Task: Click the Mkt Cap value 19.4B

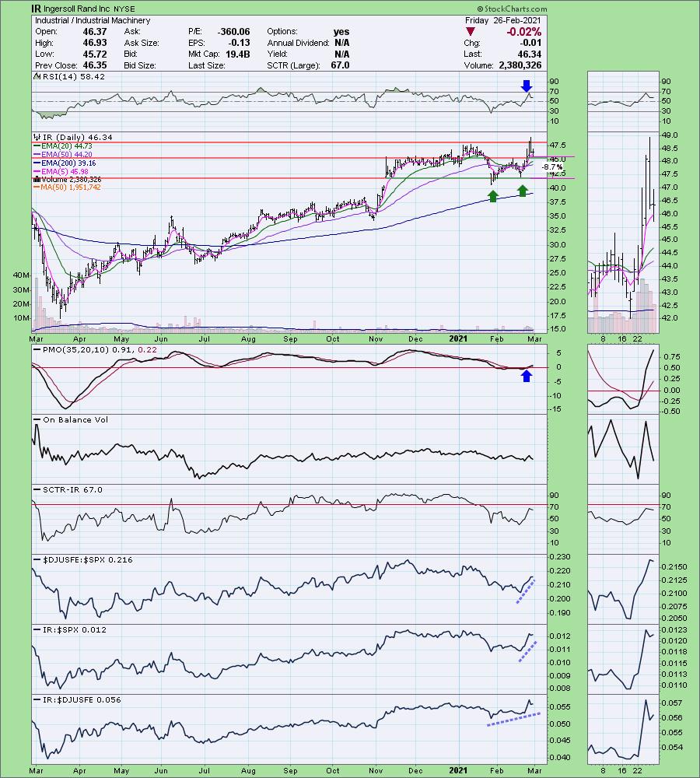Action: [x=238, y=54]
